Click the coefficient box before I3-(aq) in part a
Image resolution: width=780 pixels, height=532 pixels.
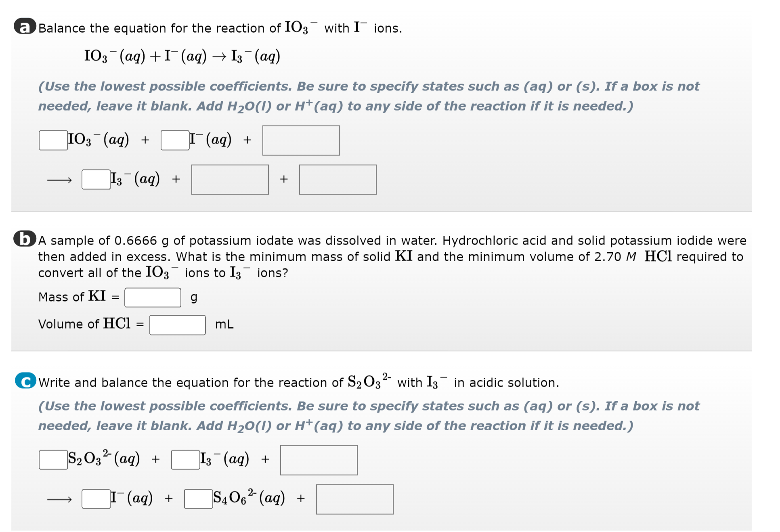95,179
